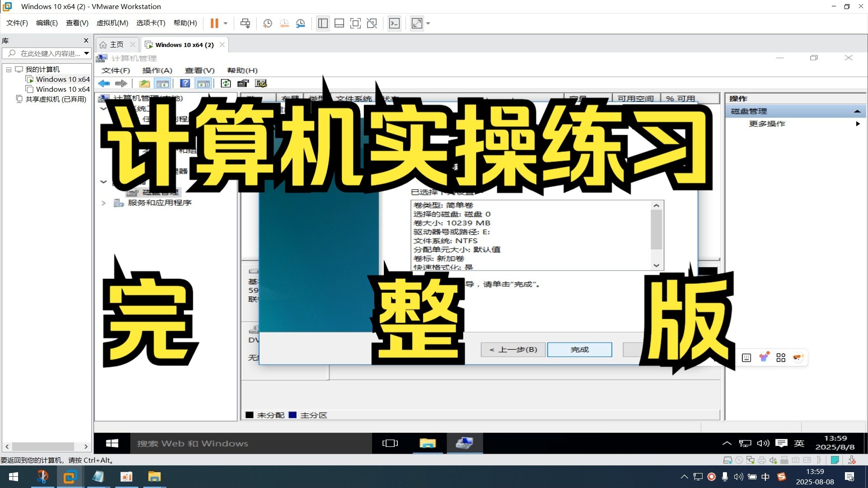Open the stretch guest dropdown arrow

[x=428, y=23]
